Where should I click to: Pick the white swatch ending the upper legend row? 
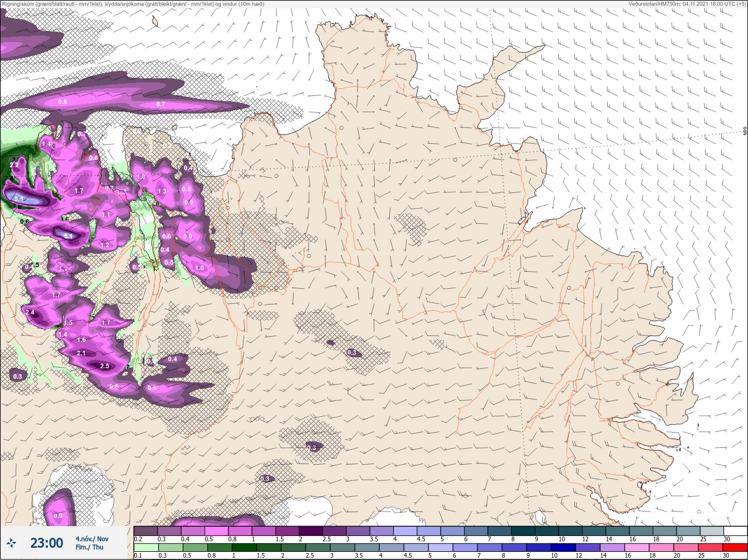click(x=735, y=531)
